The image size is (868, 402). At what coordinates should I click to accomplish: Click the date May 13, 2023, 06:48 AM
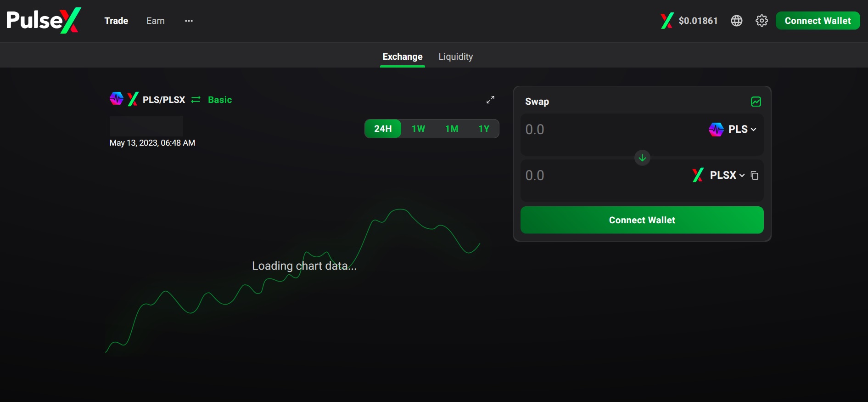point(152,143)
